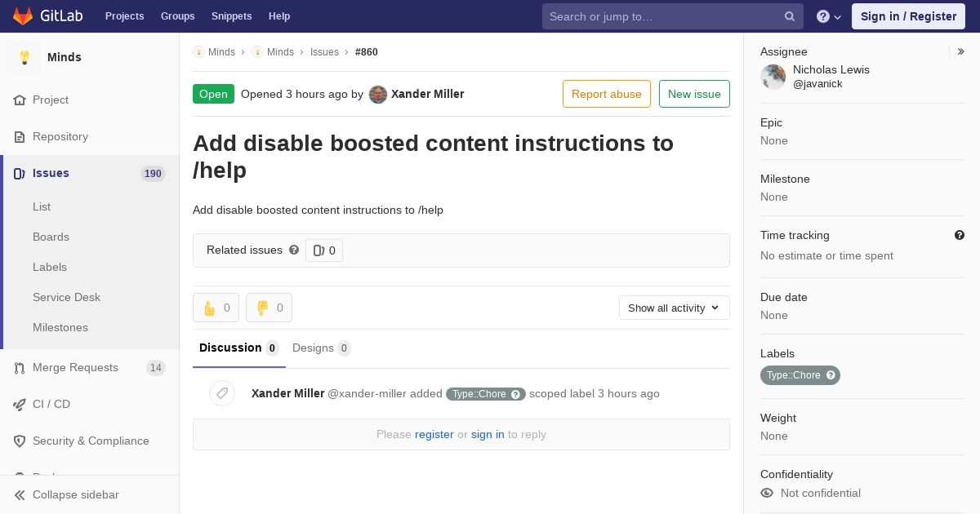Open assignee Nicholas Lewis's profile
Screen dimensions: 980x514
pyautogui.click(x=831, y=69)
